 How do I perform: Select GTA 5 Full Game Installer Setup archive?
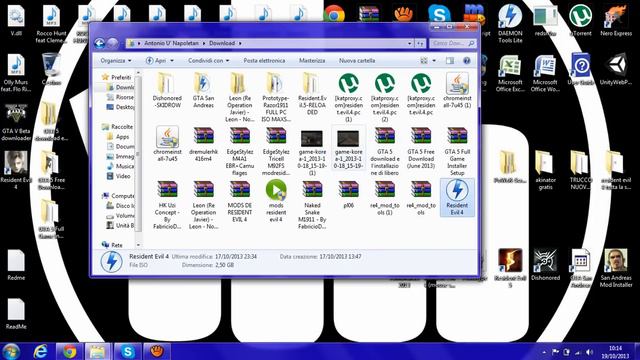pyautogui.click(x=457, y=151)
